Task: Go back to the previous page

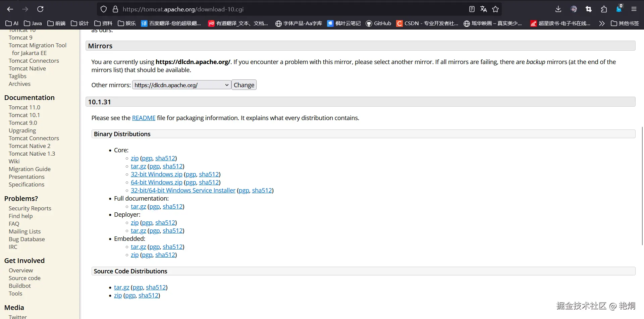Action: point(10,9)
